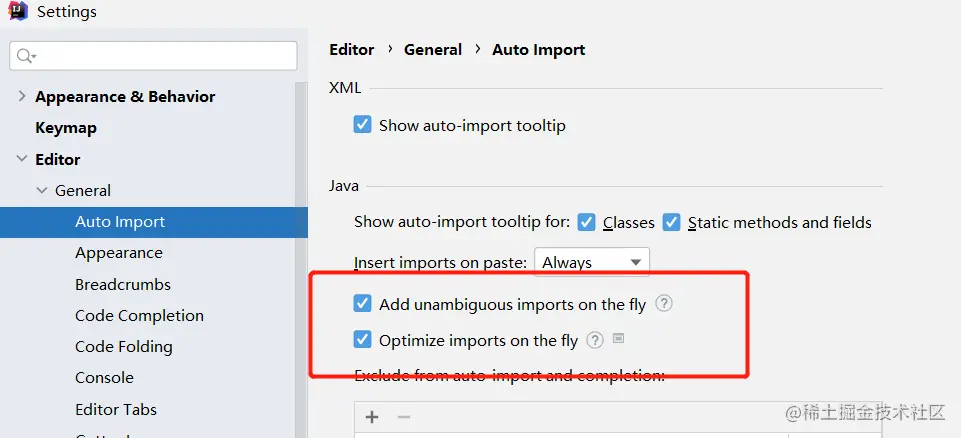This screenshot has width=961, height=438.
Task: Disable Optimize imports on the fly
Action: coord(363,340)
